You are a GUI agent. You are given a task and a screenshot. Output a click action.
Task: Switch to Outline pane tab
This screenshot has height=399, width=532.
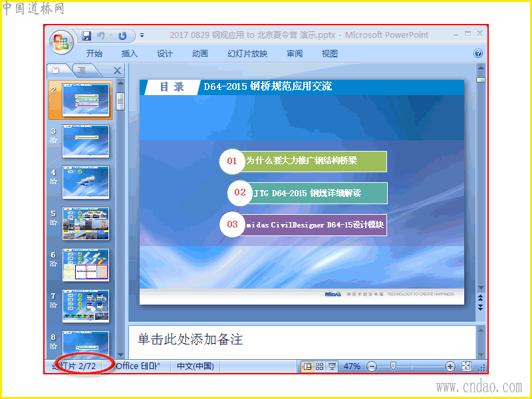82,70
